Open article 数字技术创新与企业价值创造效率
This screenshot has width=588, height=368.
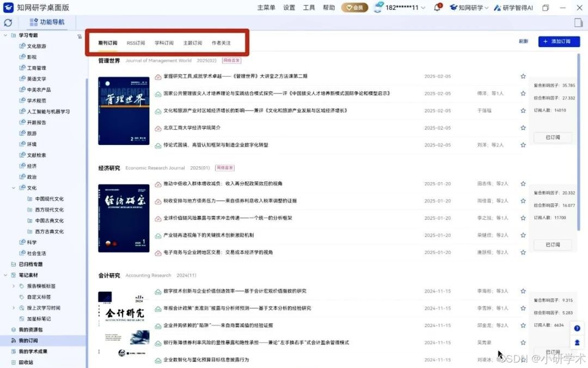click(235, 291)
